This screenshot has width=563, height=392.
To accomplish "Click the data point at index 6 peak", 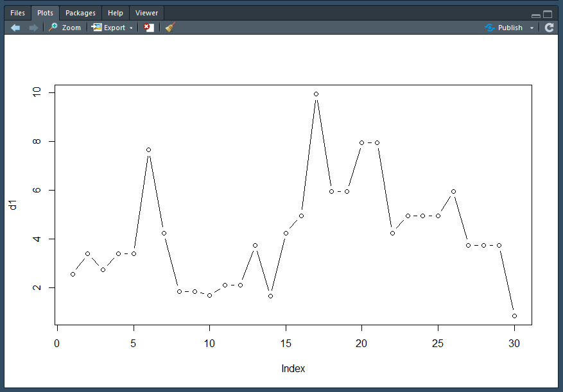I will 149,149.
